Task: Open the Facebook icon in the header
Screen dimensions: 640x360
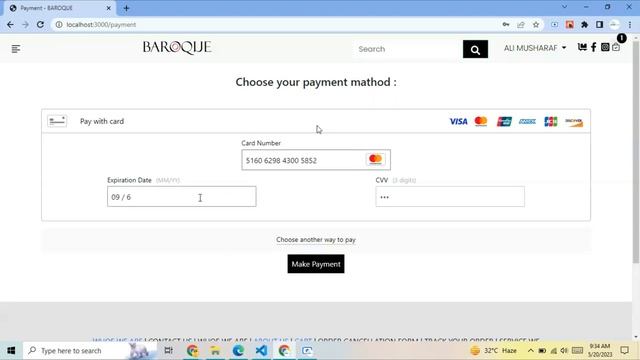Action: coord(593,47)
